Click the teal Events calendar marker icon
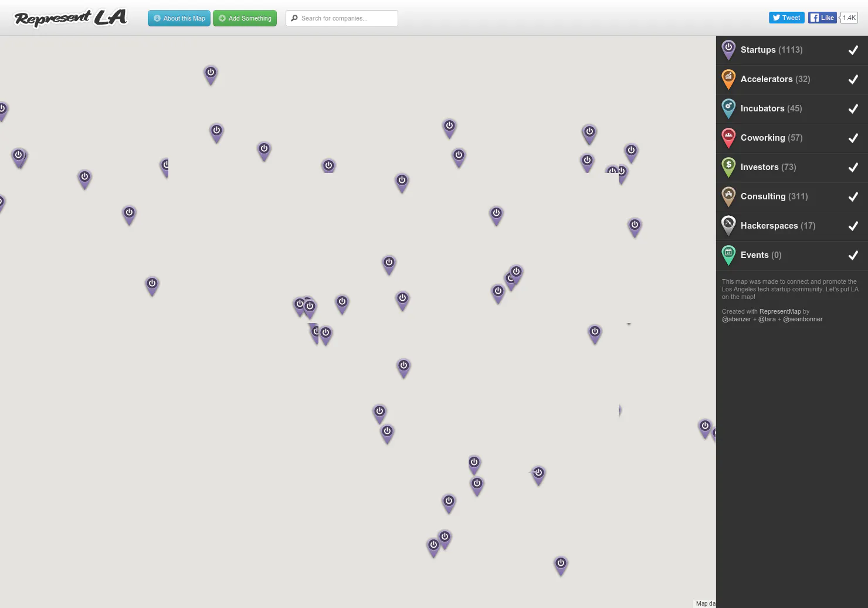Screen dimensions: 868x608 click(x=728, y=255)
